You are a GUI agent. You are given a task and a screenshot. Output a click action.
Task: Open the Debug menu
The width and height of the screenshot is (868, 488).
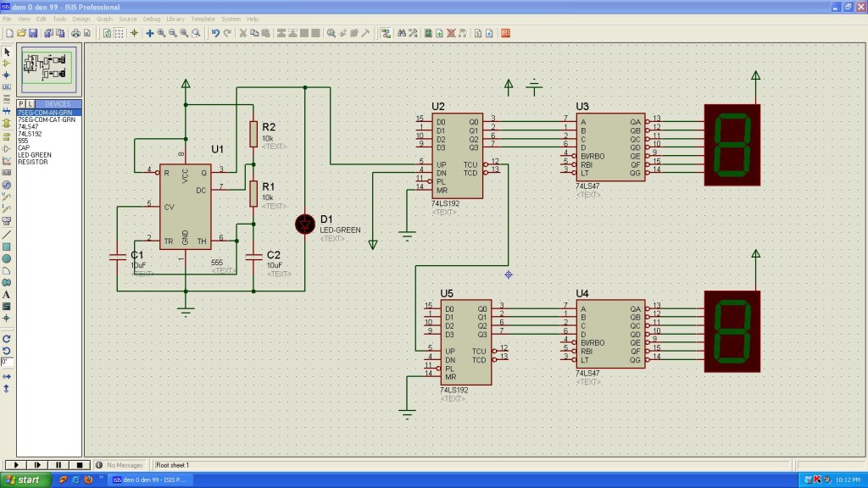[x=151, y=19]
